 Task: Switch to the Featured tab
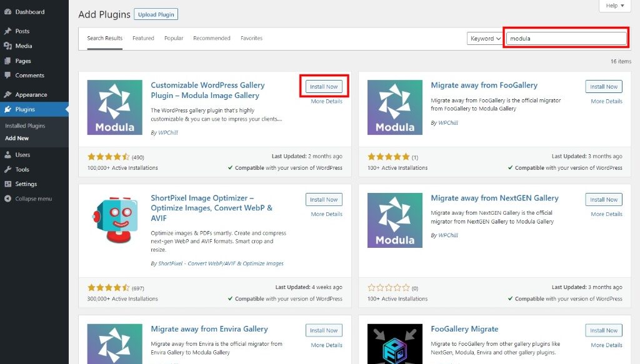point(143,38)
